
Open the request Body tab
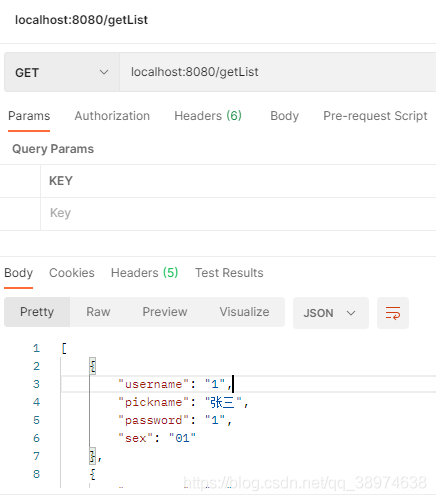[x=284, y=116]
